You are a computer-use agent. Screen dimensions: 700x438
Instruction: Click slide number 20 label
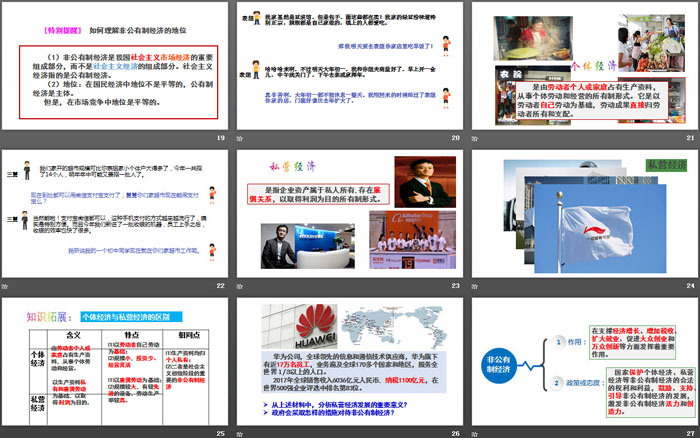[x=455, y=138]
